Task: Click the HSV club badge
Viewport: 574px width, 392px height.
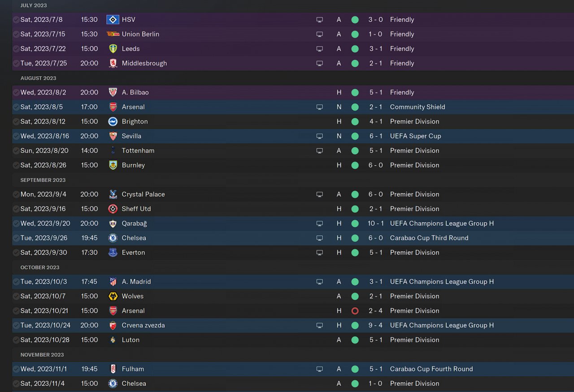Action: pos(113,20)
